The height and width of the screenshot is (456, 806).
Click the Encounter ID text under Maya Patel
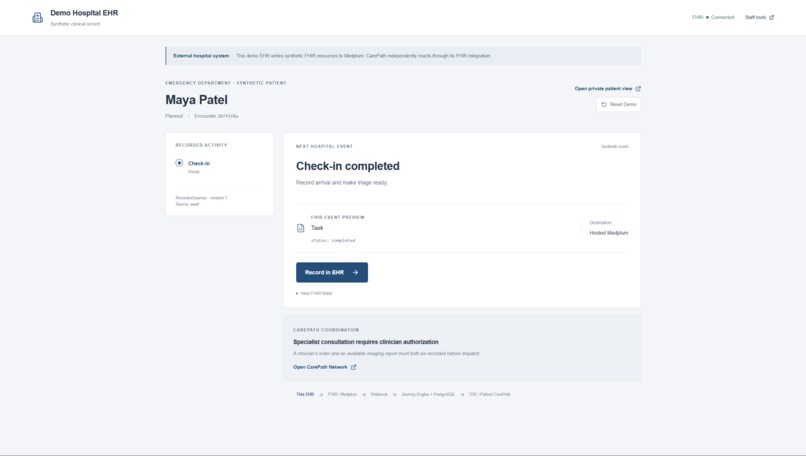(216, 116)
